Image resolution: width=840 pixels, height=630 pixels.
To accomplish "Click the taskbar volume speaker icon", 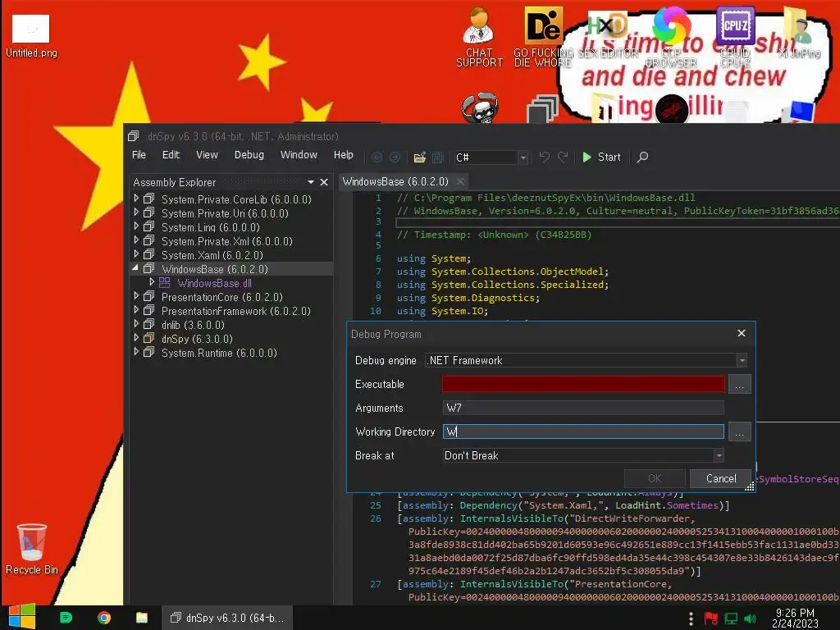I will coord(750,619).
